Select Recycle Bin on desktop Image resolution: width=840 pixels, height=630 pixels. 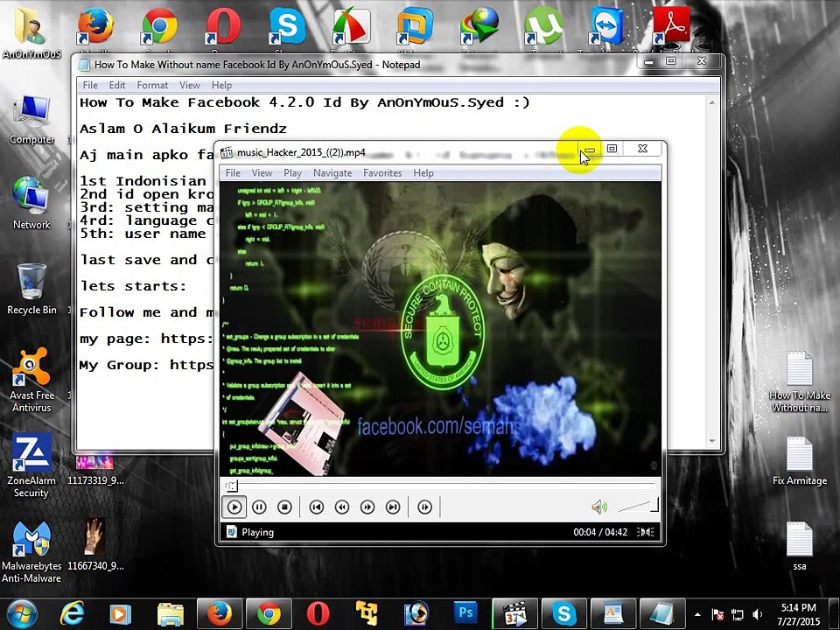[x=31, y=290]
